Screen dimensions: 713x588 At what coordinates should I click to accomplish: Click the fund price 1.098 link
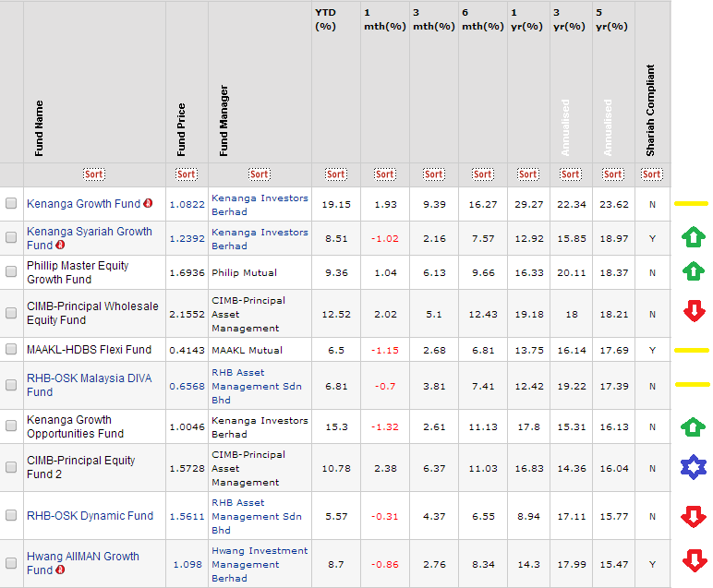pyautogui.click(x=187, y=564)
